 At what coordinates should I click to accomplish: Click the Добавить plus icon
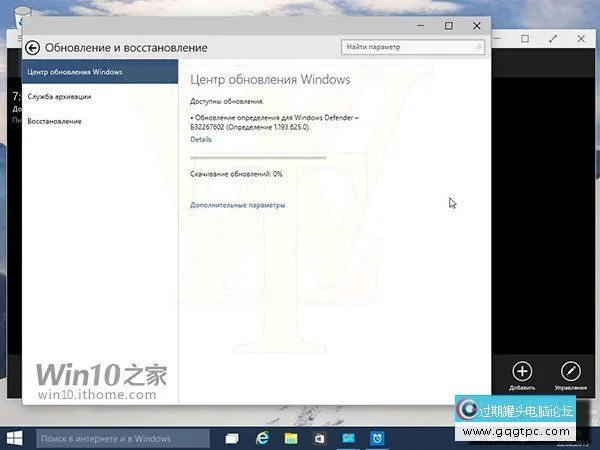tap(522, 371)
